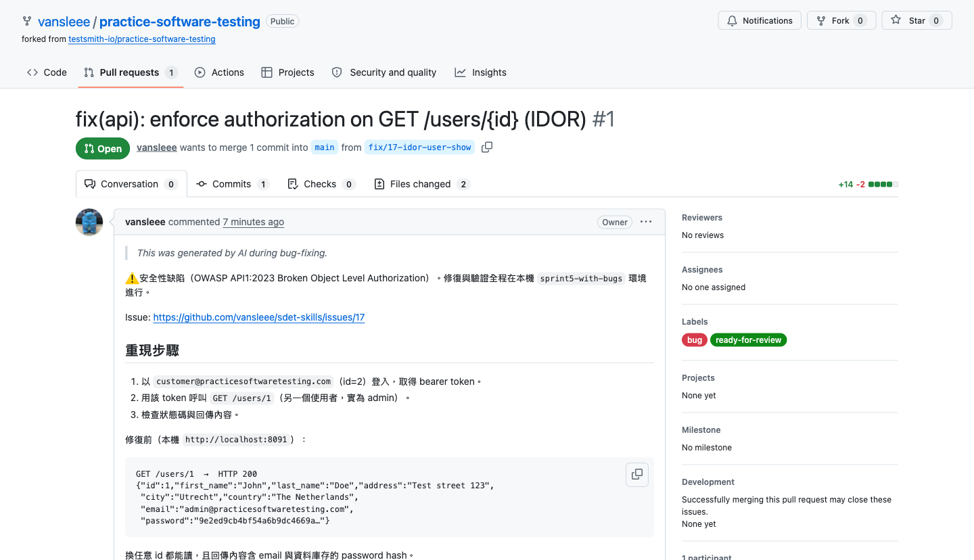The height and width of the screenshot is (560, 974).
Task: Switch to the Actions tab
Action: click(x=219, y=72)
